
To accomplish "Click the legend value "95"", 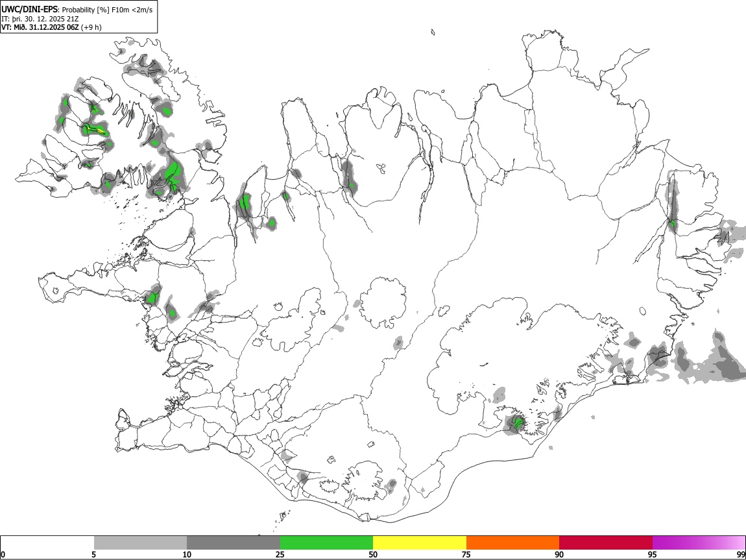I will (x=653, y=554).
